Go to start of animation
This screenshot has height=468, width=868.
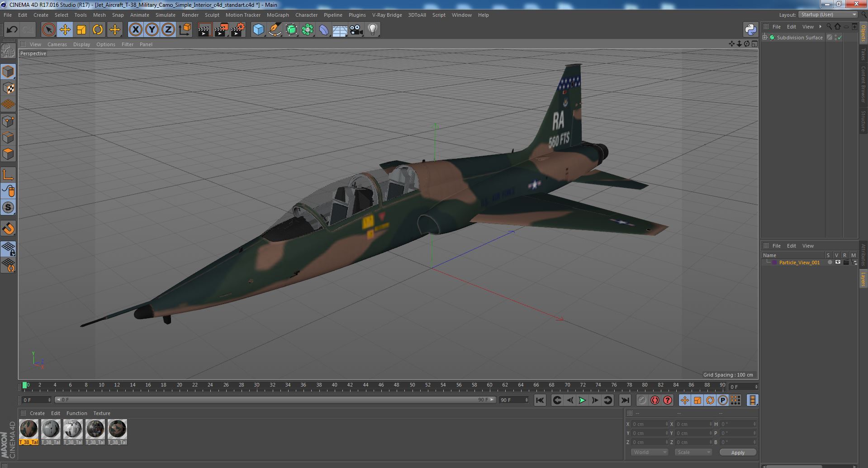(x=540, y=400)
